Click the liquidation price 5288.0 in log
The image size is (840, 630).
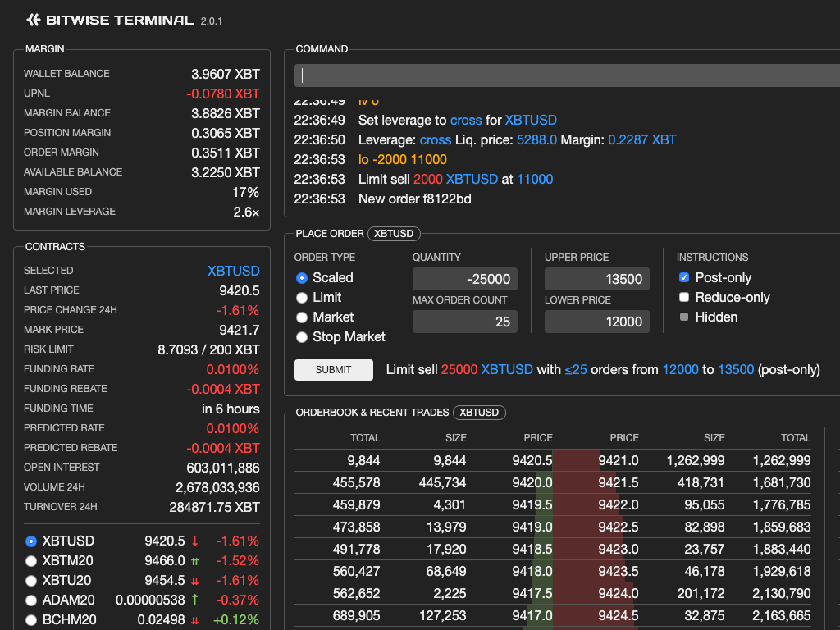[x=536, y=139]
